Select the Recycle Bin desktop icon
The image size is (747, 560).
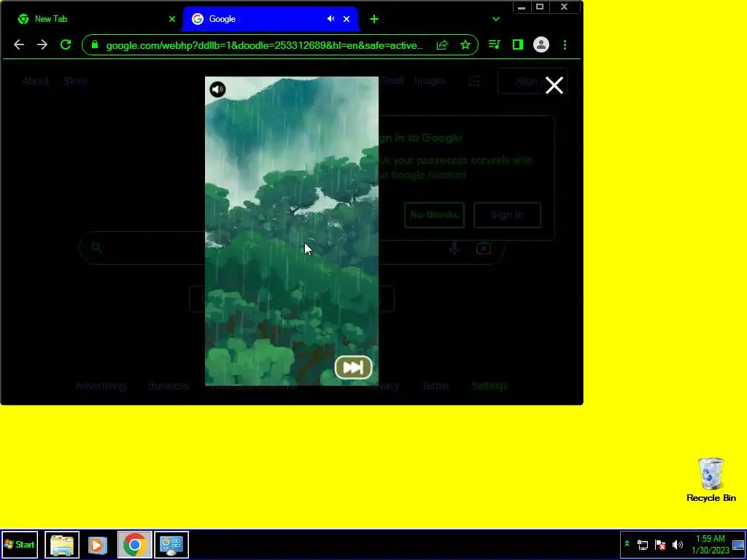(x=711, y=480)
